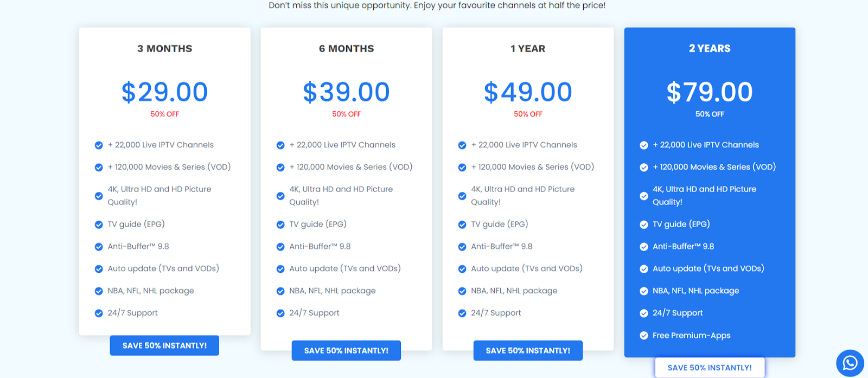Click the 50% OFF label under $29.00
The height and width of the screenshot is (378, 868).
[x=164, y=114]
